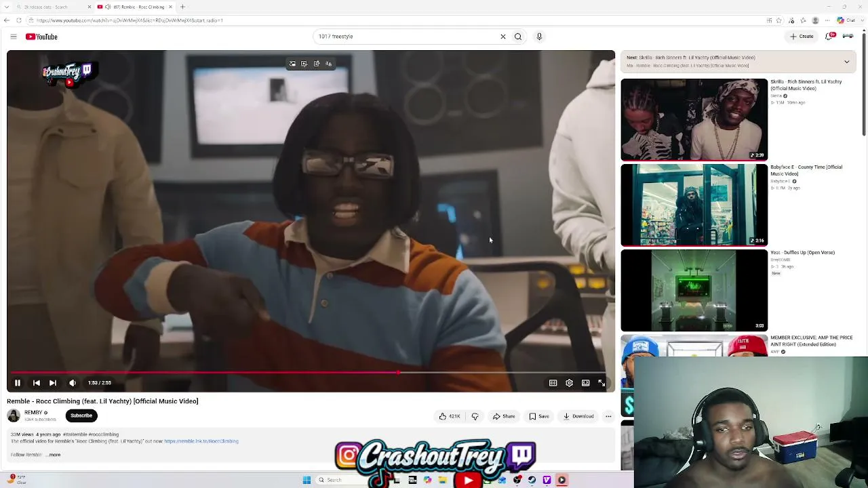The height and width of the screenshot is (488, 868).
Task: Go to the YouTube home logo
Action: point(41,37)
